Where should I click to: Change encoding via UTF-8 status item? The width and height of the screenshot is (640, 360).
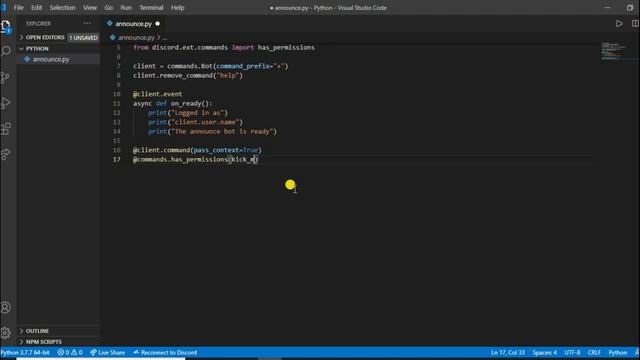(x=572, y=352)
